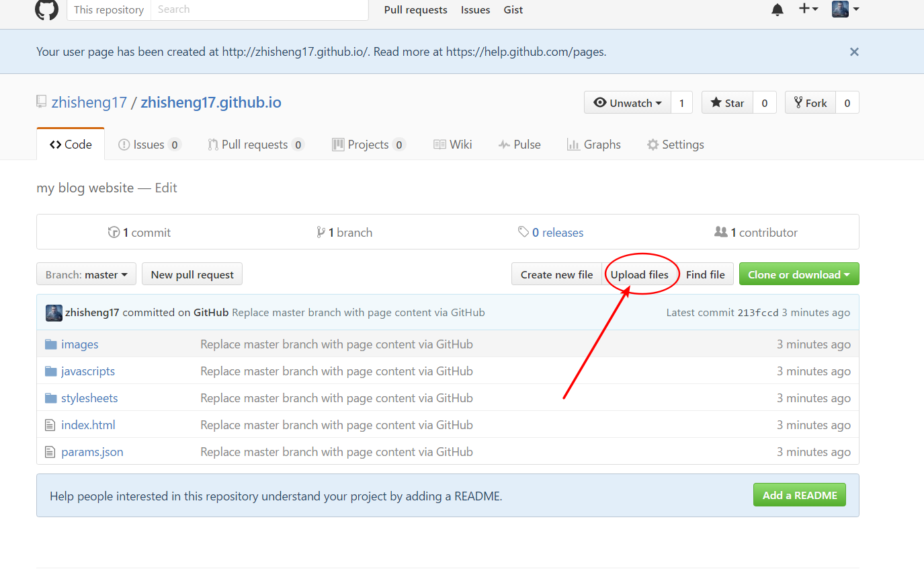Open the Pulse tab

519,145
